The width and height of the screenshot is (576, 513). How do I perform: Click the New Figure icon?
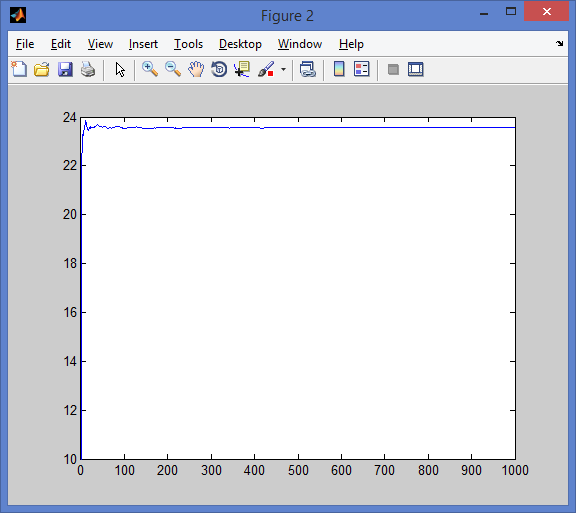click(x=19, y=69)
